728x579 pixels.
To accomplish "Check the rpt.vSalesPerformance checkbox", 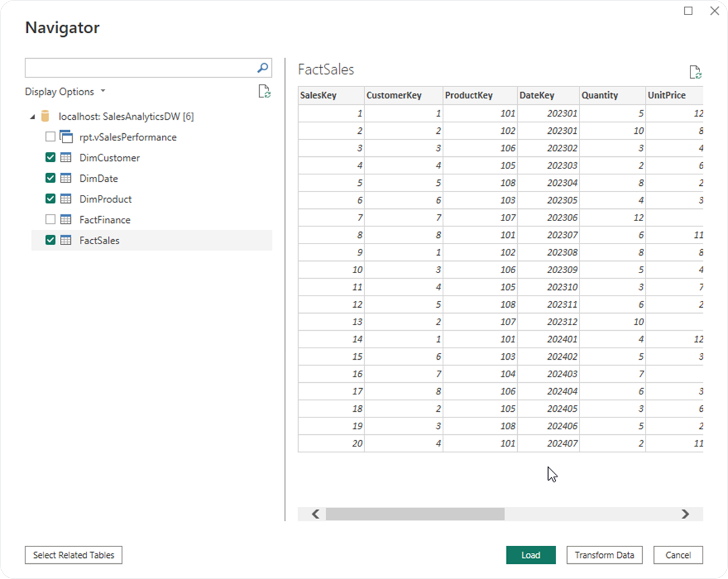I will tap(51, 137).
